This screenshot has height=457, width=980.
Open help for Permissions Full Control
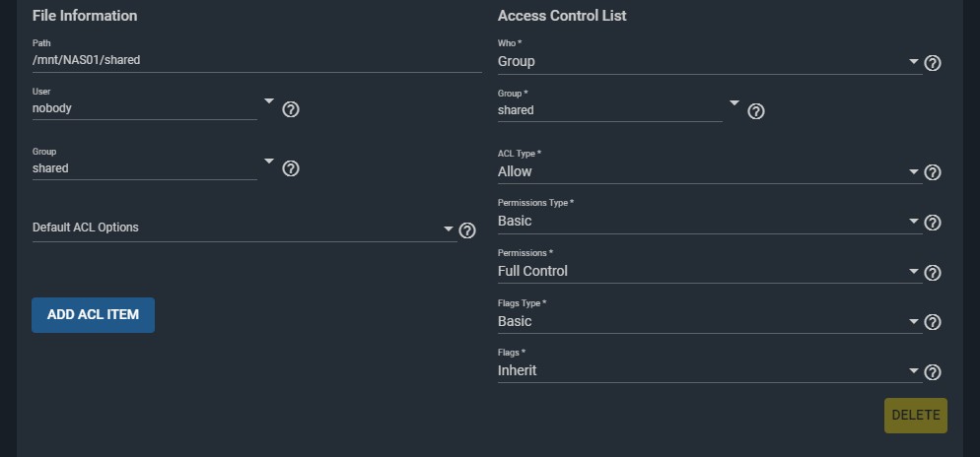pyautogui.click(x=933, y=273)
